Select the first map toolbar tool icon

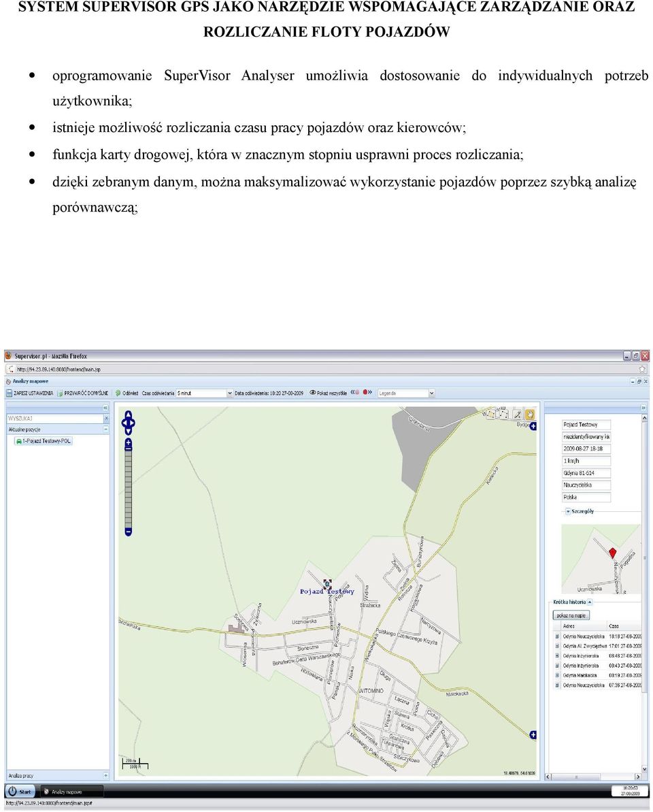pyautogui.click(x=489, y=415)
